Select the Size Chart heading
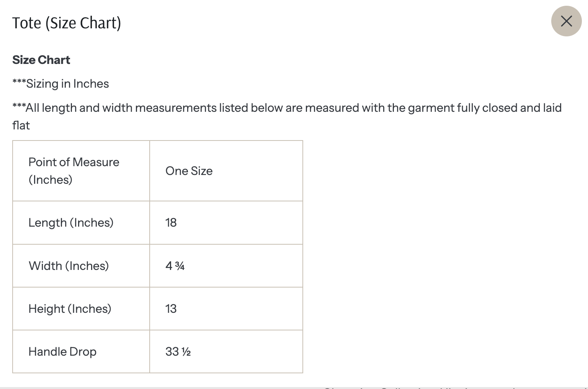The height and width of the screenshot is (389, 588). pos(41,60)
